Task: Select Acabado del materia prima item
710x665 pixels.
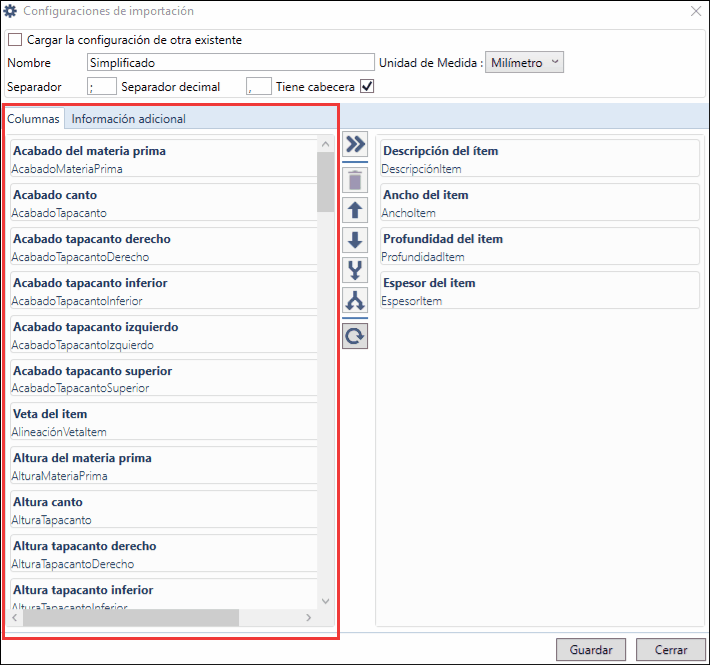Action: pos(163,159)
